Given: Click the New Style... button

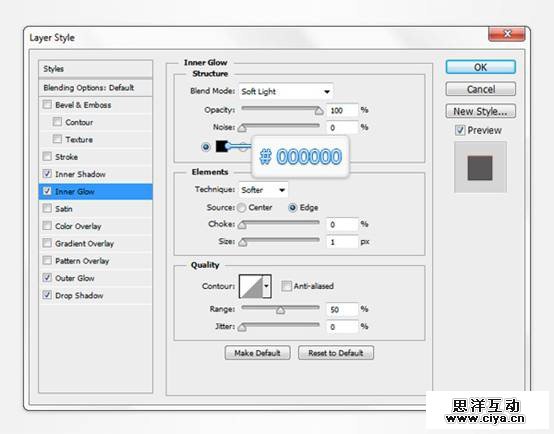Looking at the screenshot, I should click(481, 111).
